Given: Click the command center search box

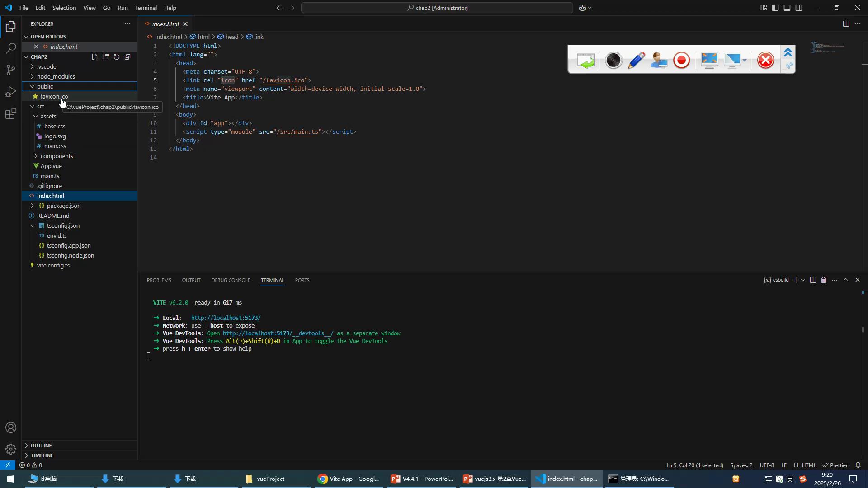Looking at the screenshot, I should tap(437, 8).
